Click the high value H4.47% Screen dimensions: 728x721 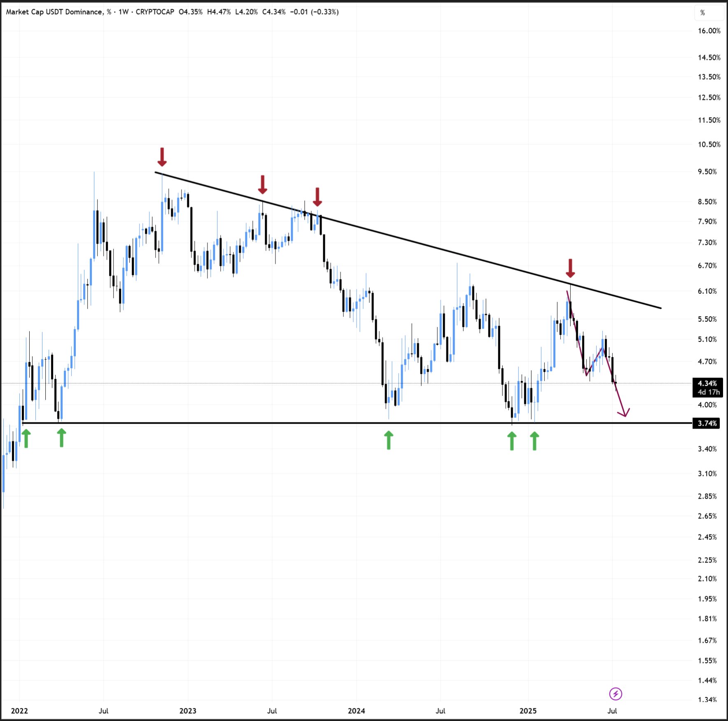tap(219, 12)
